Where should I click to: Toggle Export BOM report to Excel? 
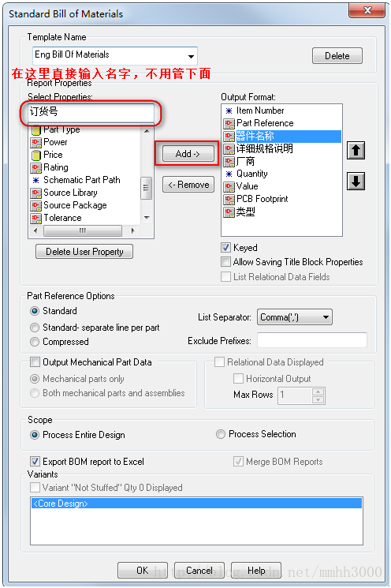pos(35,461)
